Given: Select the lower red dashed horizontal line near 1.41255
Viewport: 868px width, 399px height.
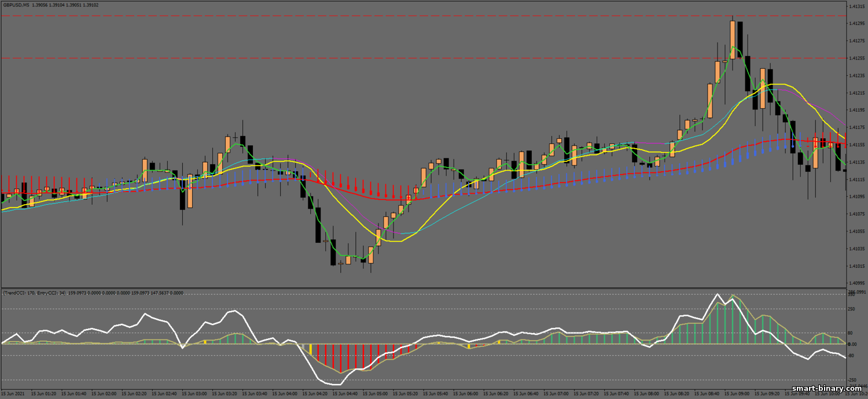Looking at the screenshot, I should click(424, 58).
